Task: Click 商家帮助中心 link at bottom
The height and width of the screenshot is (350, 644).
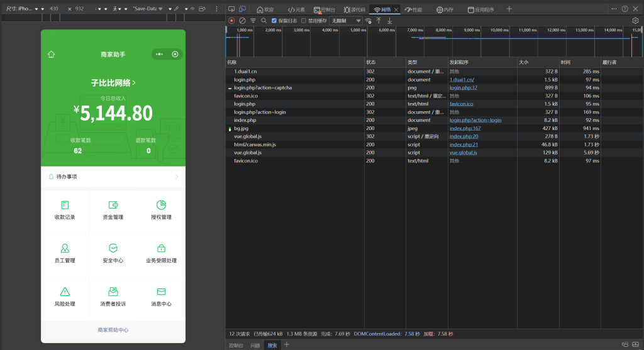Action: [x=113, y=330]
